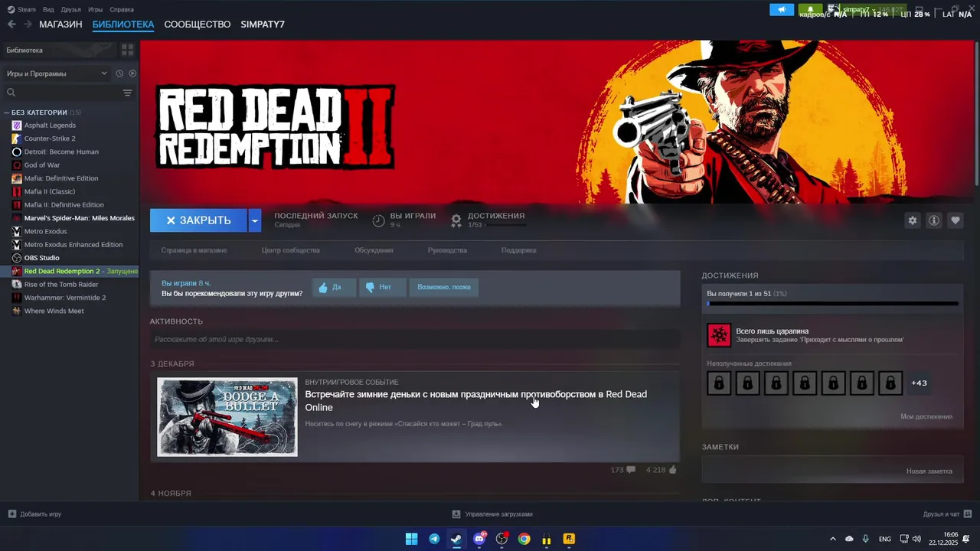The height and width of the screenshot is (551, 980).
Task: Switch to СООБЩЕСТВО tab
Action: click(198, 24)
